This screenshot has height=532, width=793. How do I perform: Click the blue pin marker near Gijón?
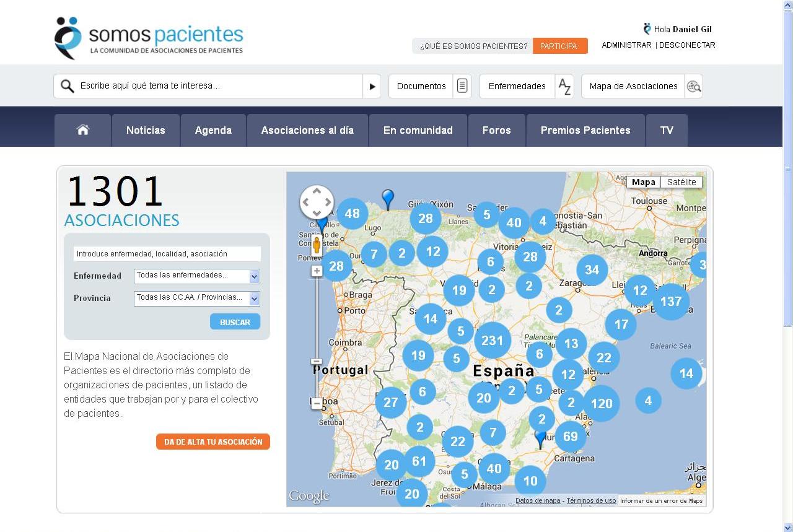(388, 199)
